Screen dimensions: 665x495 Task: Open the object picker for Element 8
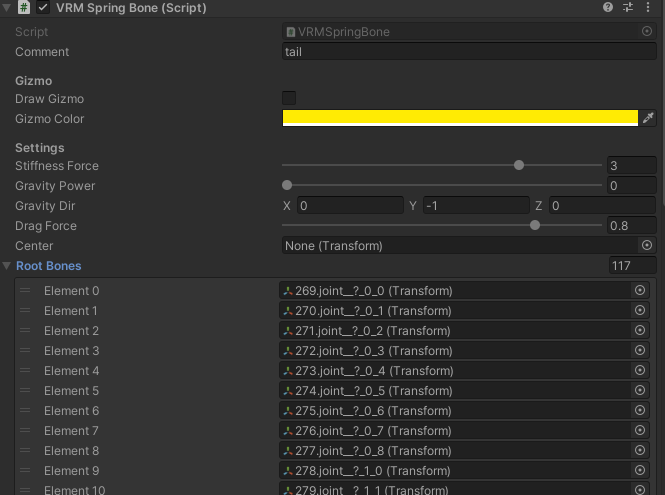pyautogui.click(x=640, y=450)
